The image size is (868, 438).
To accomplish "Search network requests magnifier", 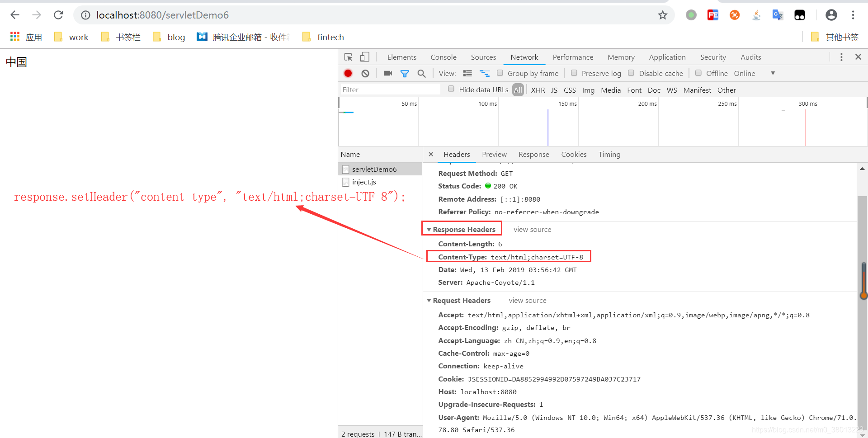I will pos(421,73).
